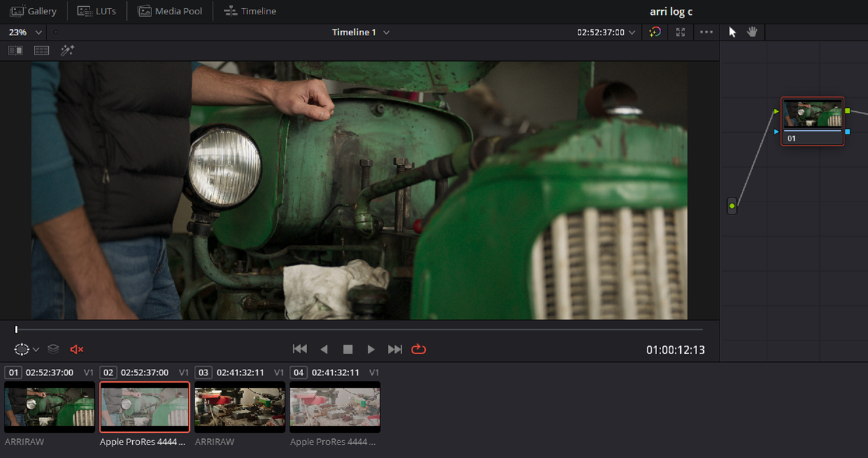Select clip 04 Apple ProRes 4444 thumbnail

point(335,406)
